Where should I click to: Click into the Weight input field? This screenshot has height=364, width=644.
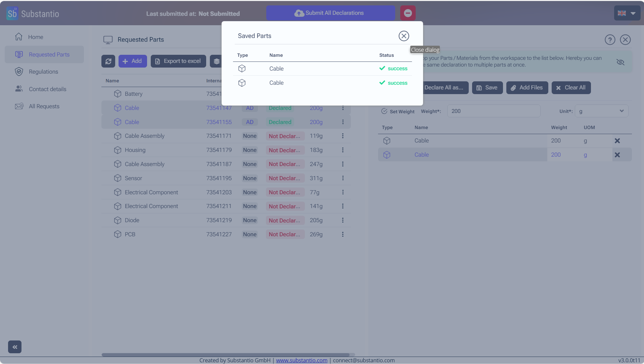(x=493, y=111)
